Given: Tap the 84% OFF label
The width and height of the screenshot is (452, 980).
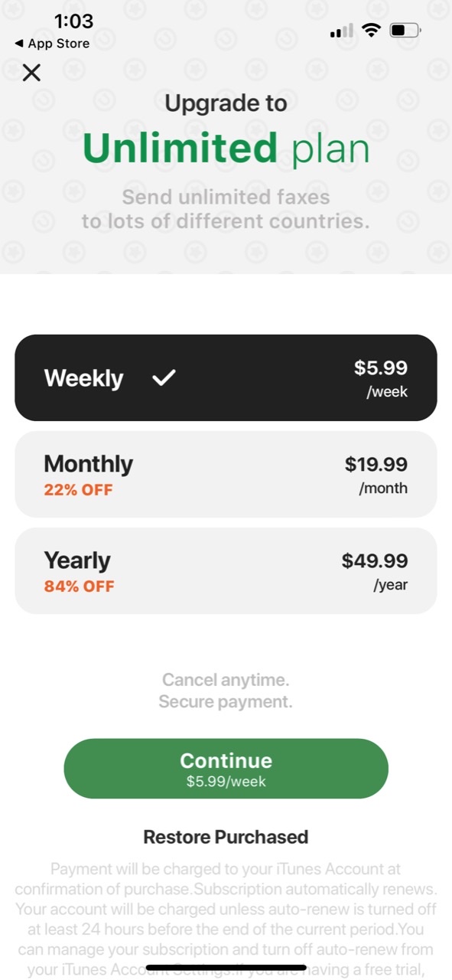Looking at the screenshot, I should (x=79, y=586).
